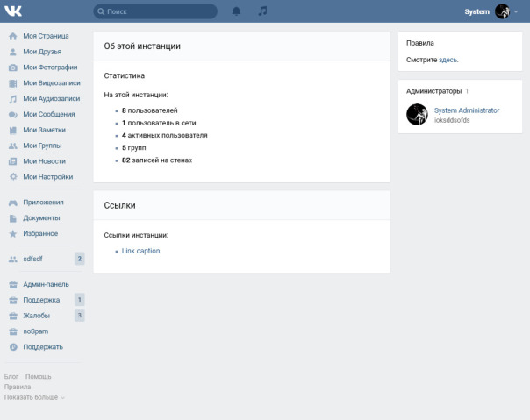
Task: Open Жалобы reports
Action: (37, 316)
